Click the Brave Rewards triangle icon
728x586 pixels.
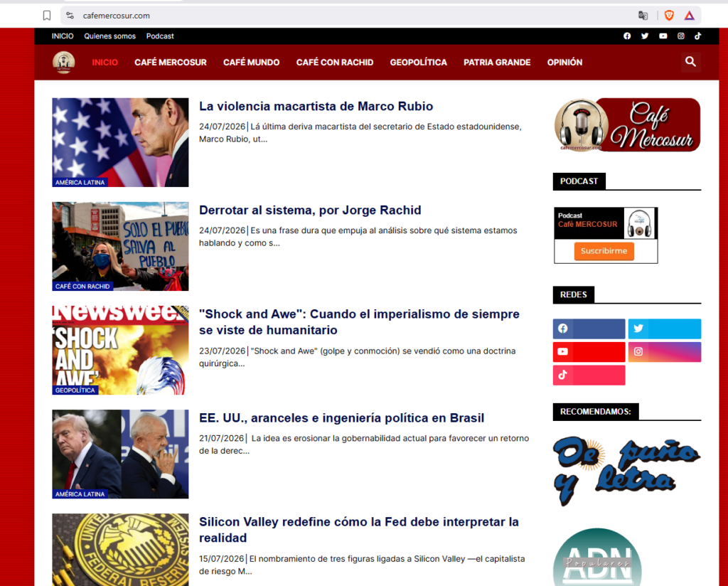tap(690, 16)
